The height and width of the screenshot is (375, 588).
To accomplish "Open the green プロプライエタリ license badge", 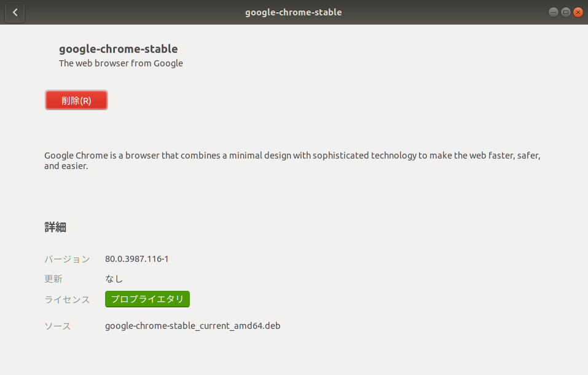I will click(x=147, y=299).
